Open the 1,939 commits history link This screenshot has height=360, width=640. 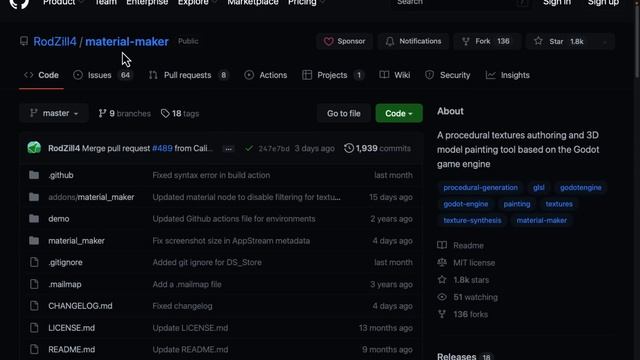click(378, 148)
